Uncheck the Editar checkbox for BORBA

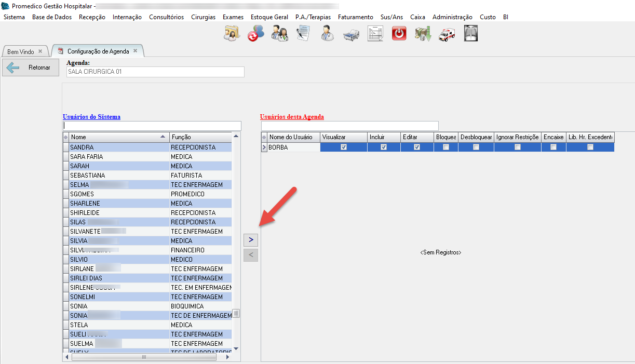[417, 147]
